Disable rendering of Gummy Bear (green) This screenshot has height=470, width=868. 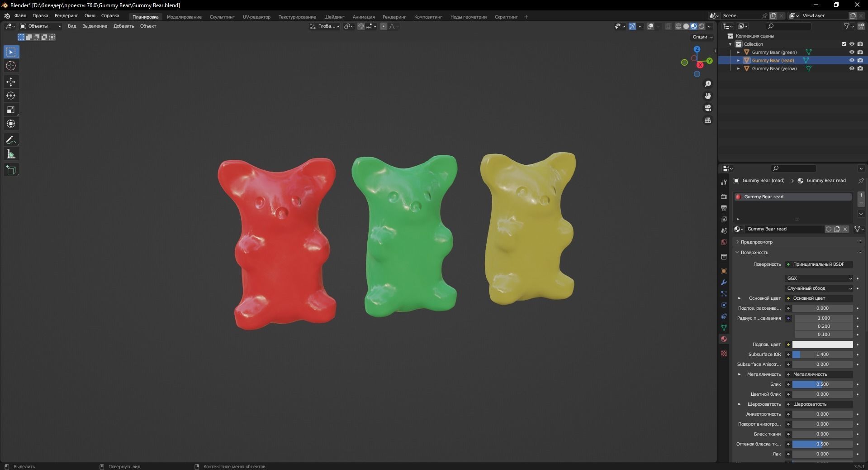coord(860,52)
